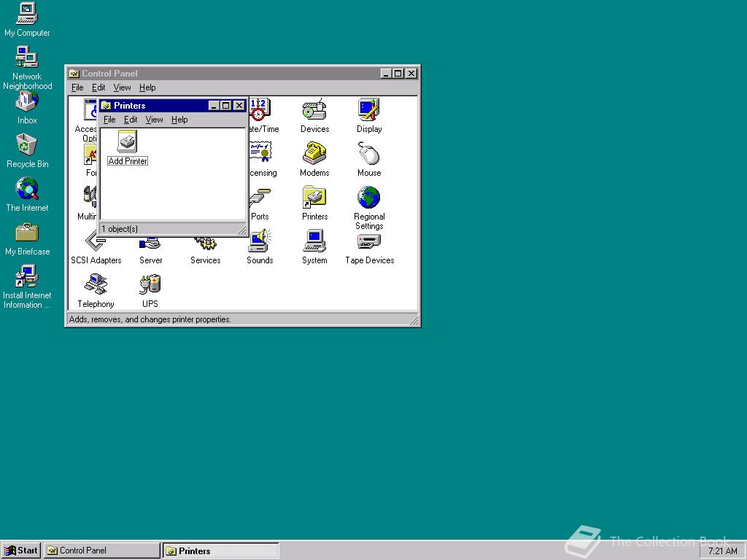This screenshot has height=560, width=747.
Task: Click Printers window system menu icon
Action: [x=107, y=105]
